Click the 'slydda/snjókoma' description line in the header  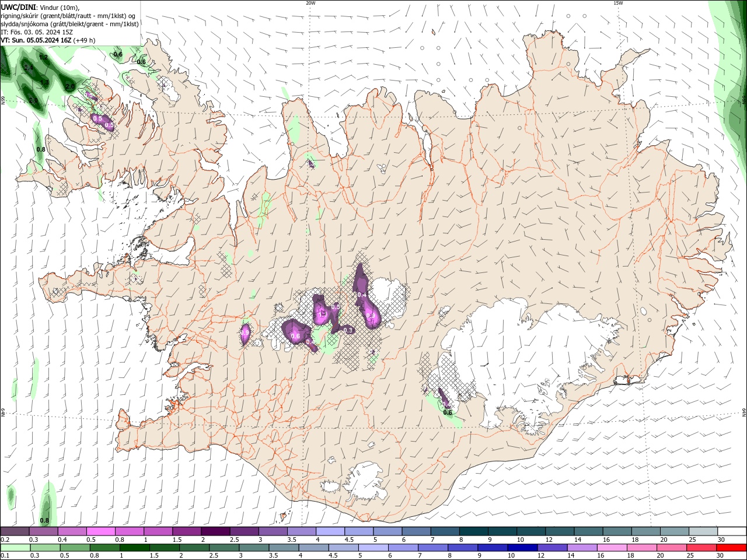tap(70, 24)
